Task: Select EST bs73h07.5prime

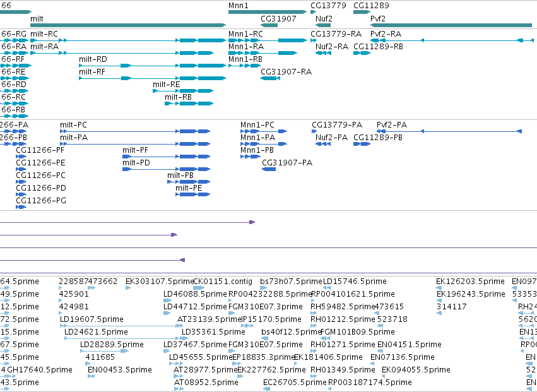Action: 291,282
